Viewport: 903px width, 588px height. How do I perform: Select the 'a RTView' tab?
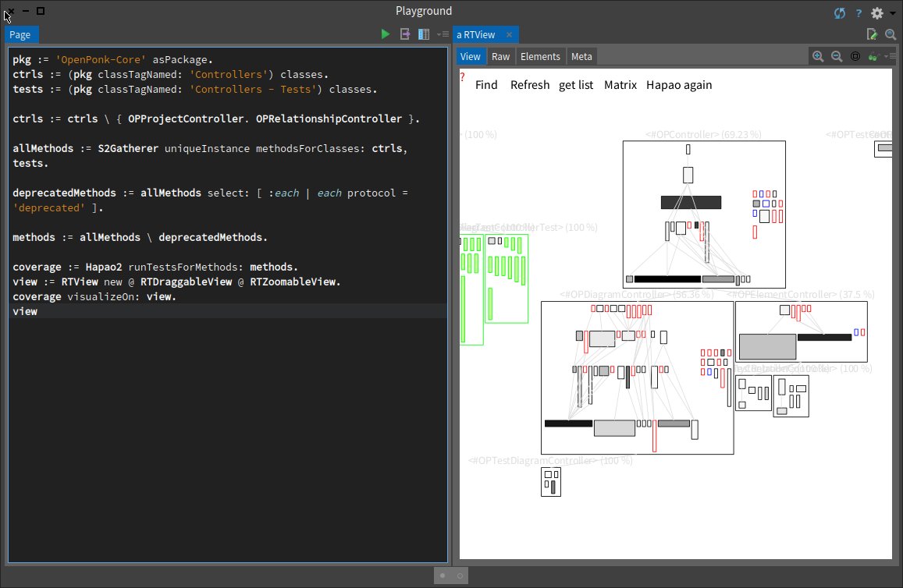coord(475,34)
